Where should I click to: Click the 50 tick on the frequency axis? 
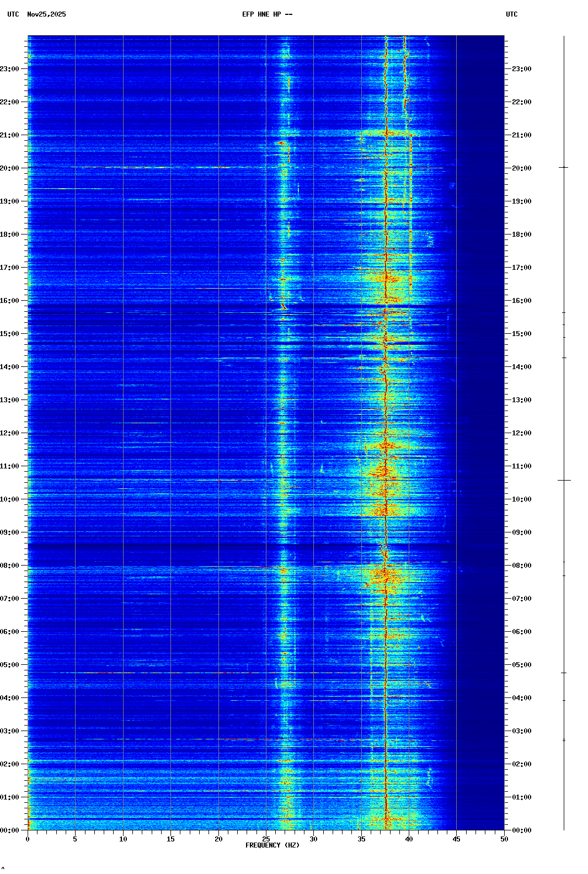pos(504,839)
